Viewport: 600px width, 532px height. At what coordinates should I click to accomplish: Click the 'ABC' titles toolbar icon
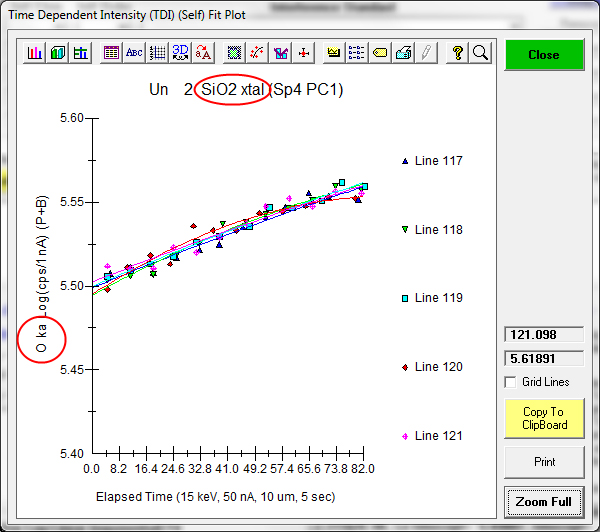click(134, 53)
